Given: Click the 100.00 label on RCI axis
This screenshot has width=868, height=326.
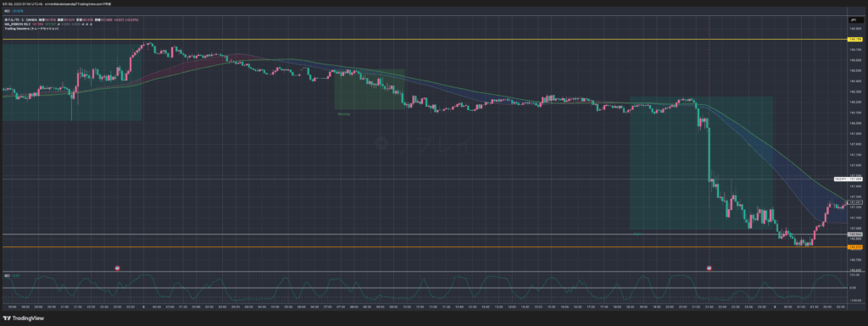Looking at the screenshot, I should click(x=854, y=274).
